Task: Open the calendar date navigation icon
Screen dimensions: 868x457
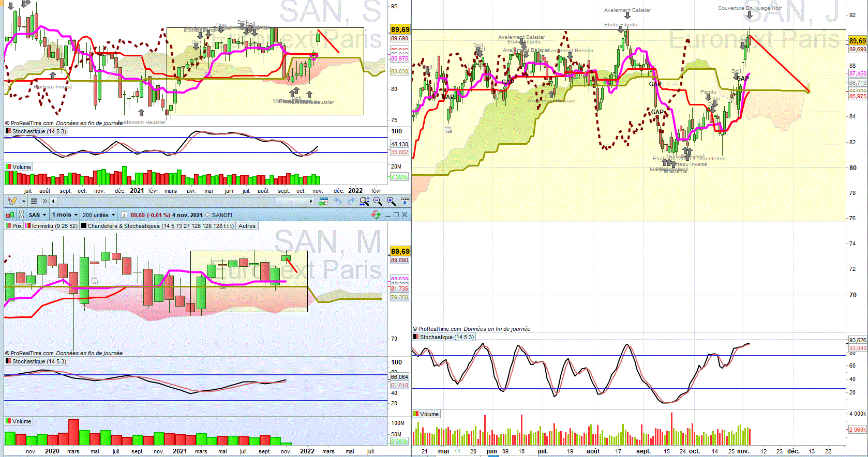Action: (x=323, y=201)
